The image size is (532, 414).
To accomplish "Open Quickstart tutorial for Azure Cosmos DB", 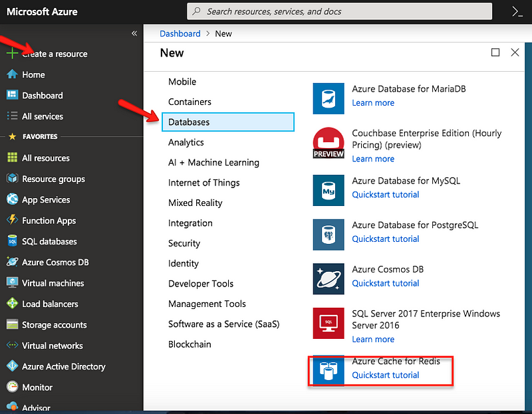I will coord(386,284).
